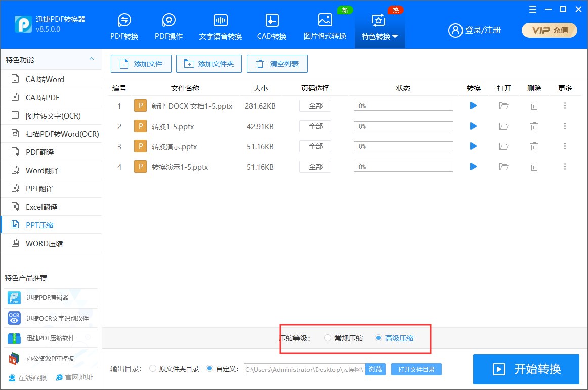This screenshot has width=588, height=390.
Task: Start conversion for 转换演示.pptx row
Action: [473, 146]
